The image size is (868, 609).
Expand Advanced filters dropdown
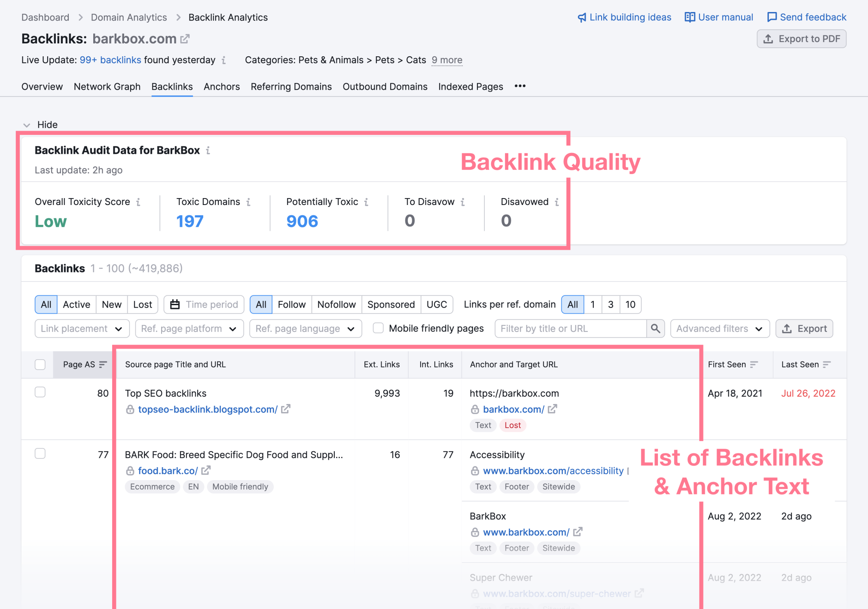coord(720,329)
